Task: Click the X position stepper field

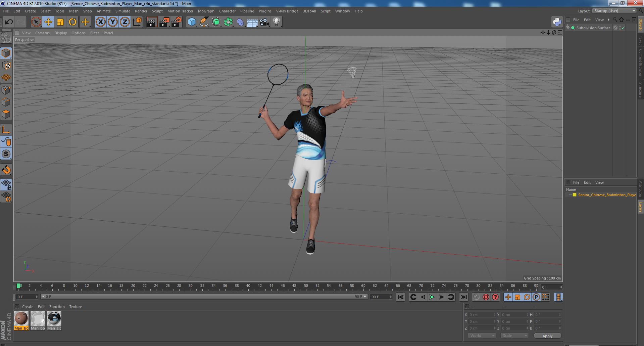Action: point(482,315)
